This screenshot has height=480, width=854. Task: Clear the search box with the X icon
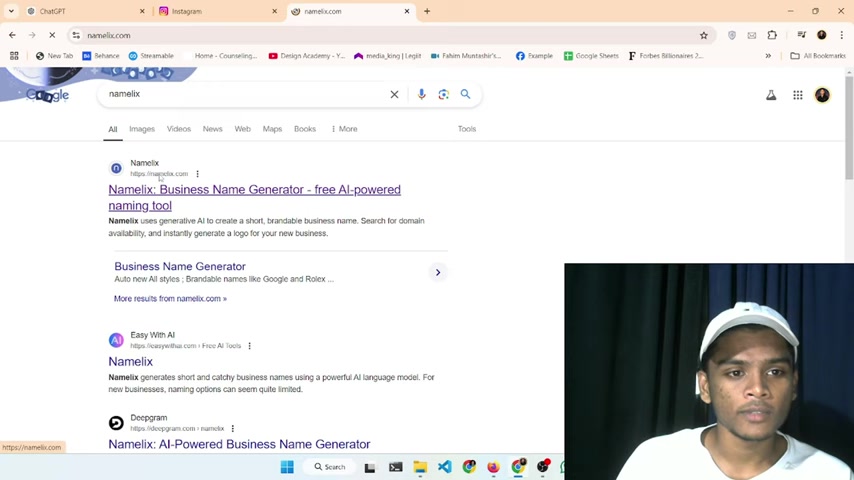(x=394, y=94)
